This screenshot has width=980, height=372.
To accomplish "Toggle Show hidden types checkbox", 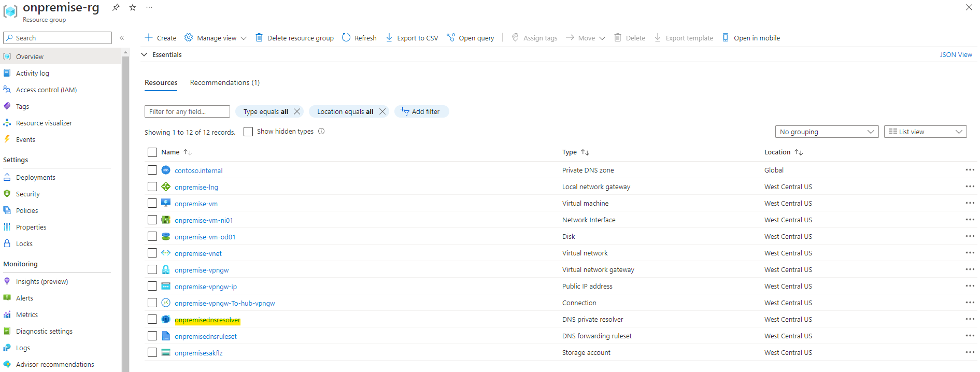I will (248, 132).
